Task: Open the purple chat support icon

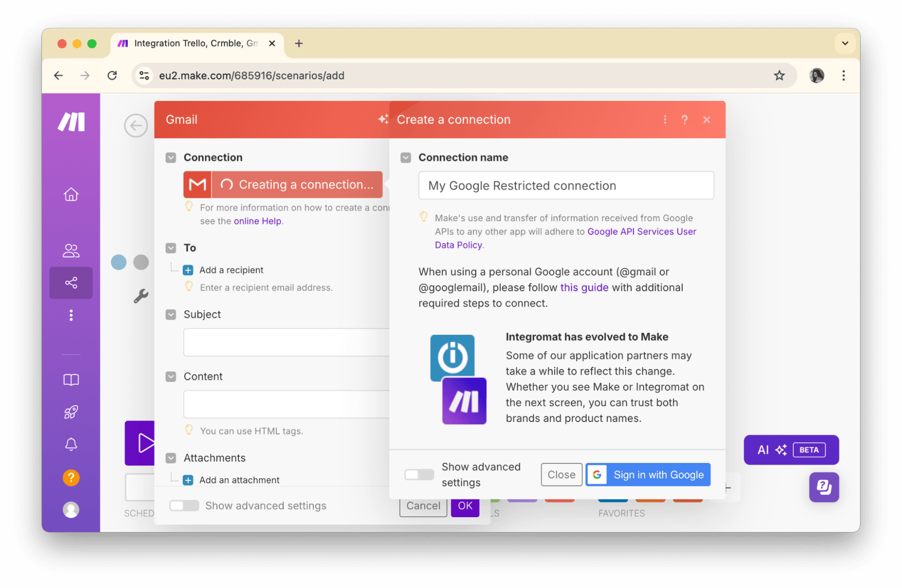Action: click(x=823, y=487)
